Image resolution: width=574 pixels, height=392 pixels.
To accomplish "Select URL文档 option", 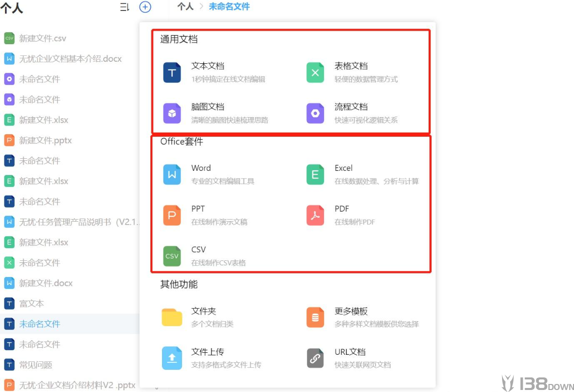I will tap(350, 352).
